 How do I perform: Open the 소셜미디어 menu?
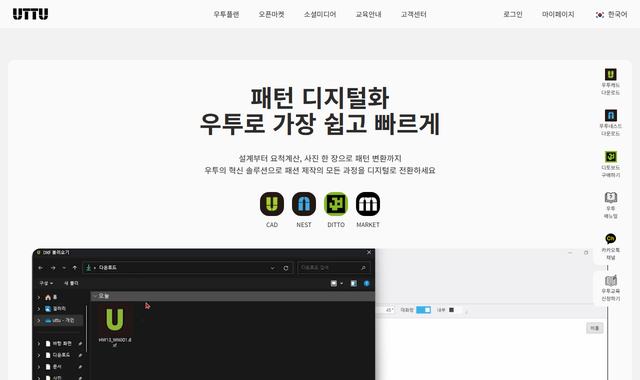pos(320,14)
